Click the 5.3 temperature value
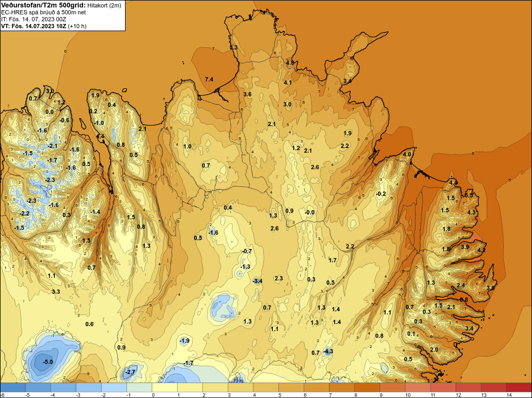 pyautogui.click(x=234, y=47)
